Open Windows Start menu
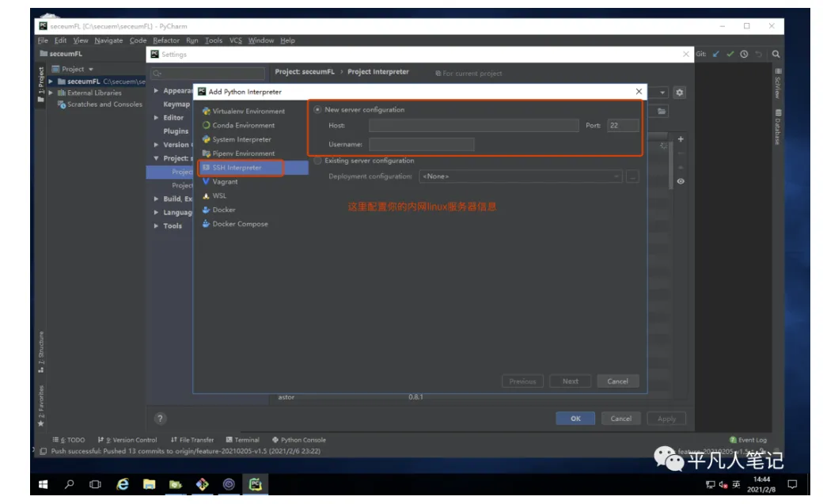 pos(43,484)
